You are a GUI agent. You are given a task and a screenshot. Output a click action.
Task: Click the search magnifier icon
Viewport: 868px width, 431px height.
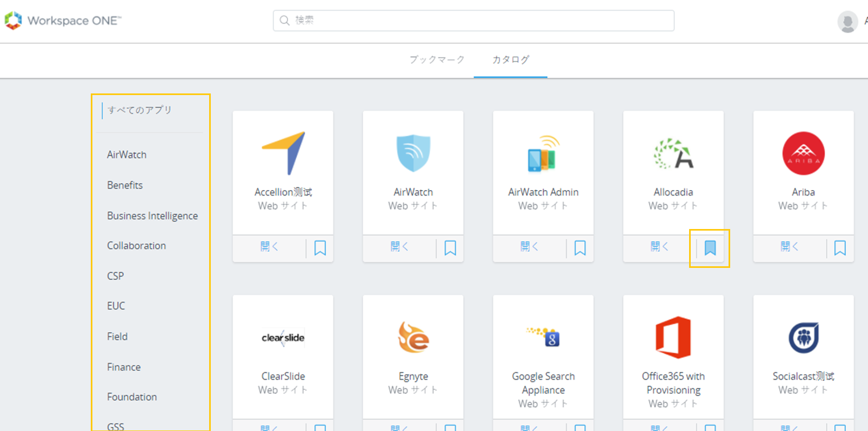(x=284, y=21)
